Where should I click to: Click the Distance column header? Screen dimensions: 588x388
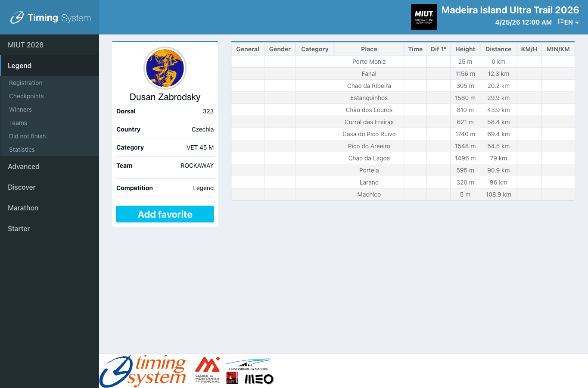pos(498,49)
